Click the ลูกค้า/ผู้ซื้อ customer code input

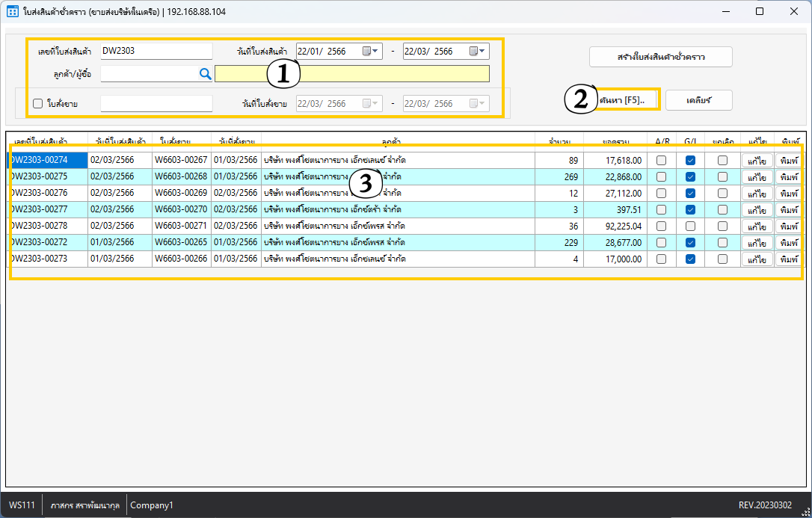point(148,73)
